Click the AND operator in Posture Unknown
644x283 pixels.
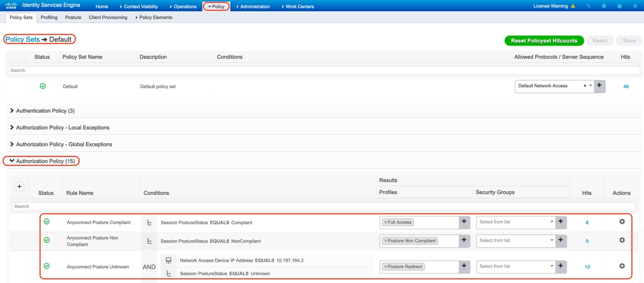click(149, 267)
